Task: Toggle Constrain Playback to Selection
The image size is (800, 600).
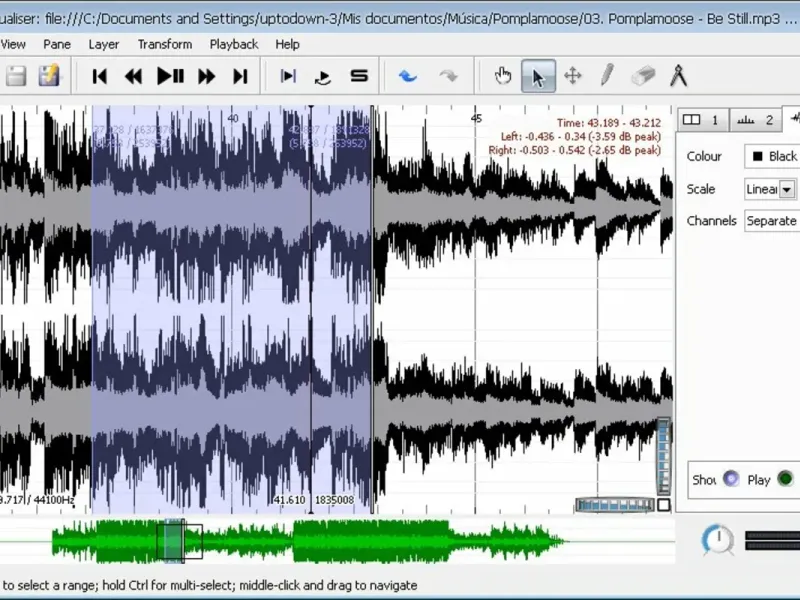Action: [288, 76]
